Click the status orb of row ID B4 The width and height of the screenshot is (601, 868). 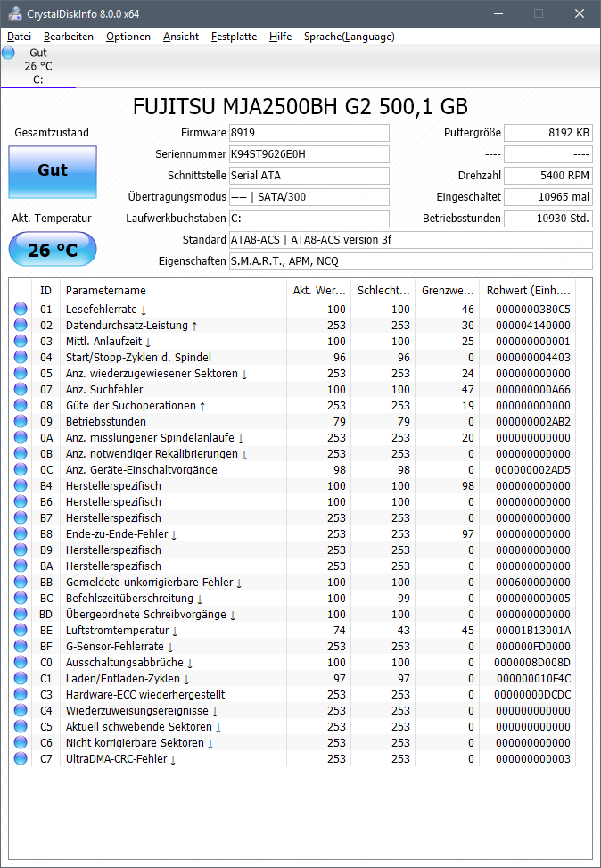pyautogui.click(x=21, y=485)
